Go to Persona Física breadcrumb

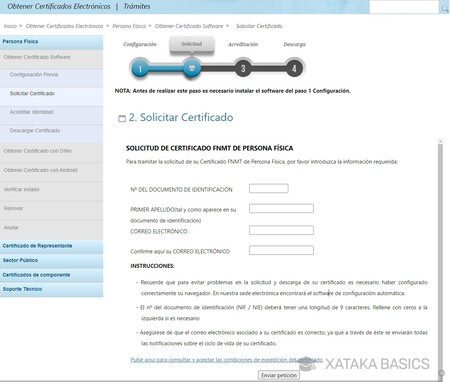[129, 26]
